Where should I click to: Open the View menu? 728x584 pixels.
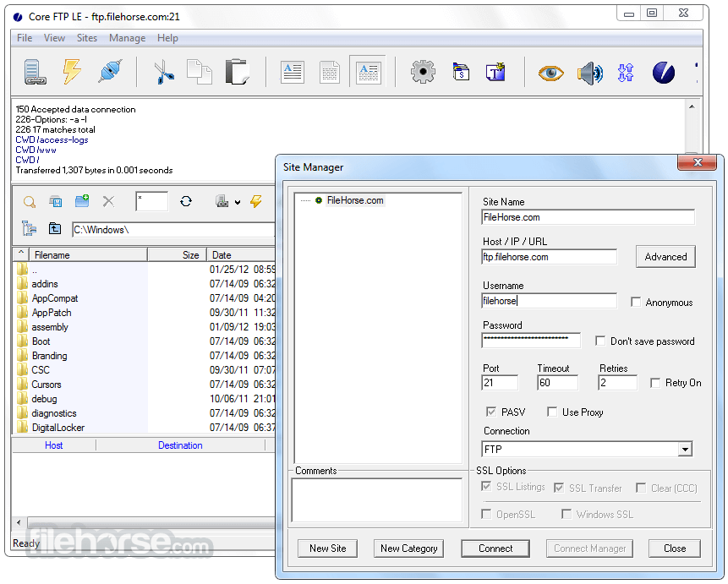click(x=54, y=38)
